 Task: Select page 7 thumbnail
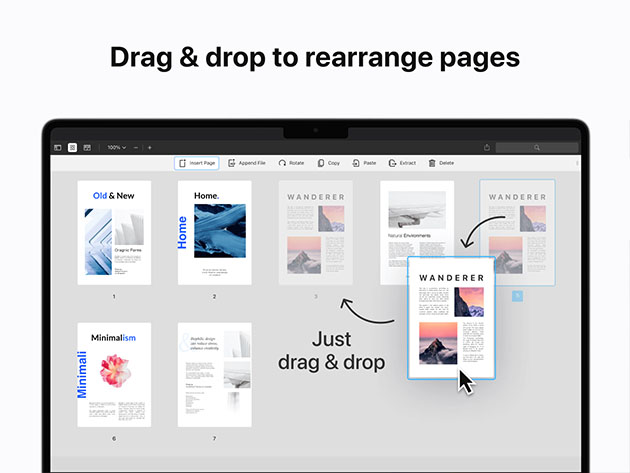coord(214,374)
